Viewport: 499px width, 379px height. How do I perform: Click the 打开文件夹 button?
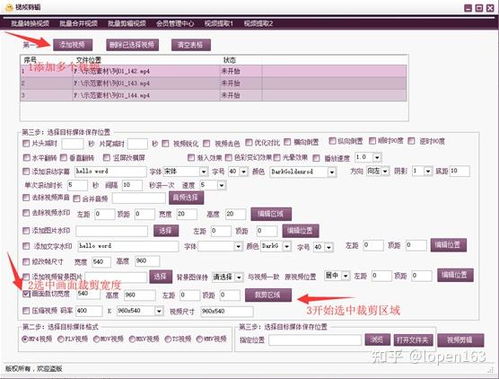point(413,340)
